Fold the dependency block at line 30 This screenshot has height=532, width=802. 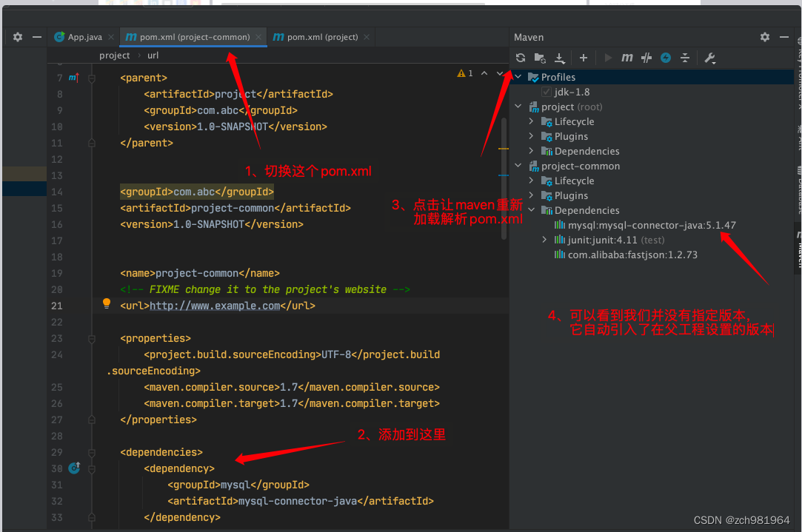point(92,468)
